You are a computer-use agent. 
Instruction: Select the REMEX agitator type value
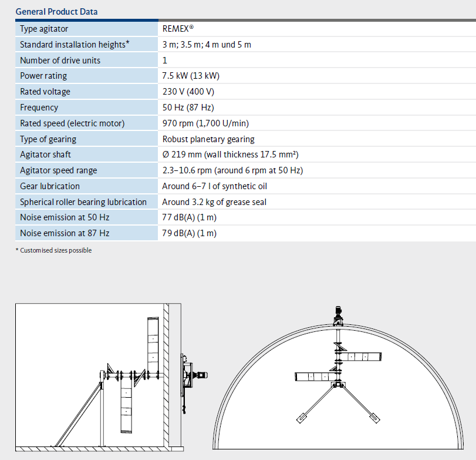[x=178, y=29]
